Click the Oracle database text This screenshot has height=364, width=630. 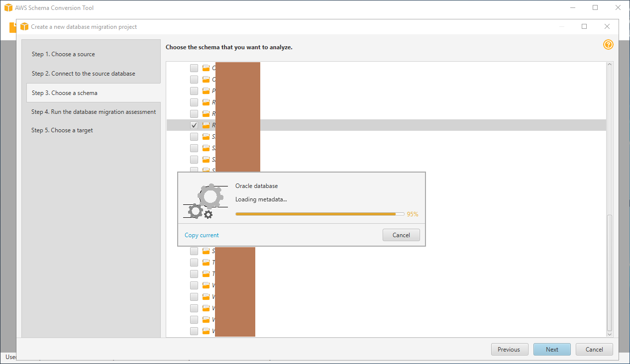click(x=256, y=186)
